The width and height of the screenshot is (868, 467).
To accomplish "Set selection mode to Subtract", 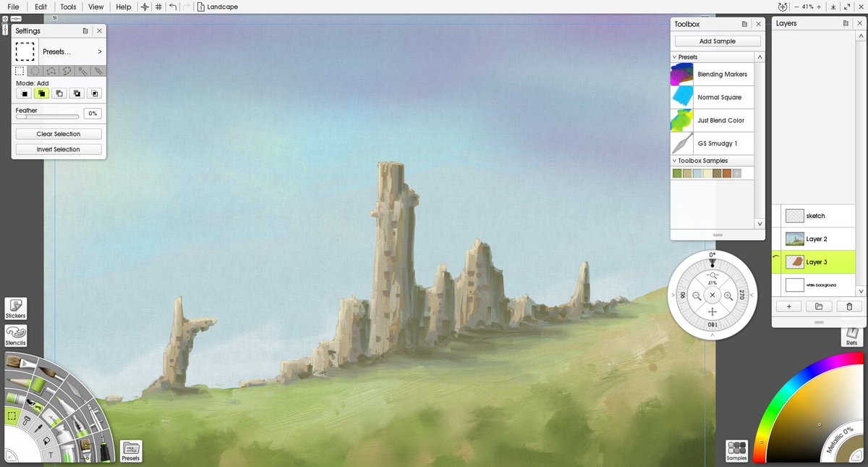I will click(x=59, y=93).
